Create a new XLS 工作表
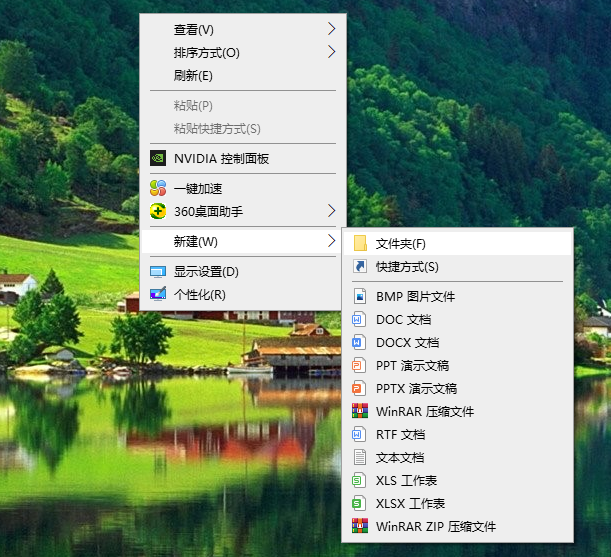This screenshot has width=611, height=557. pyautogui.click(x=457, y=481)
